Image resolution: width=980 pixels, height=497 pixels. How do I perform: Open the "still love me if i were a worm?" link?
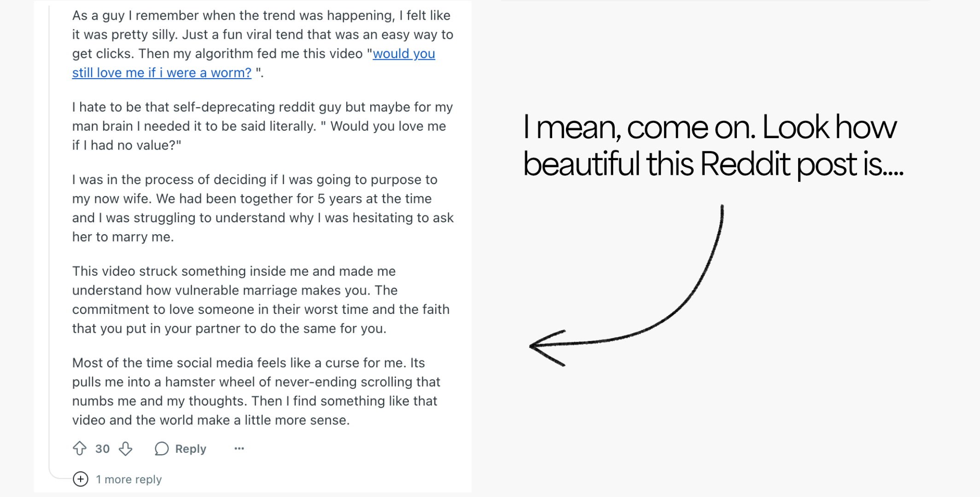click(162, 73)
